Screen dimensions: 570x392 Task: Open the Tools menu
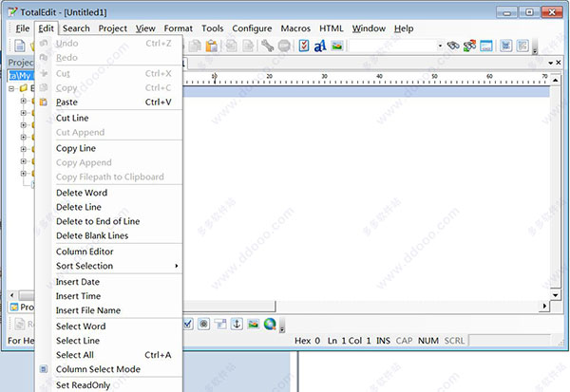coord(212,28)
